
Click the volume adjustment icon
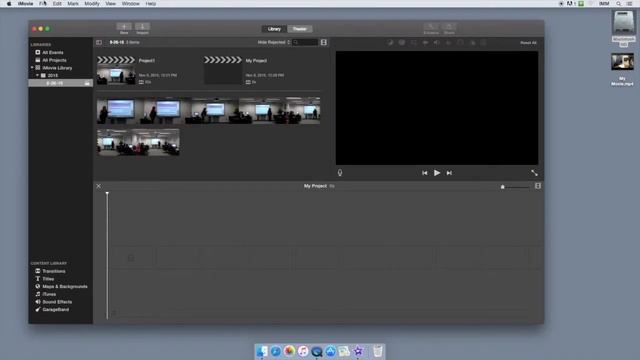click(x=437, y=42)
